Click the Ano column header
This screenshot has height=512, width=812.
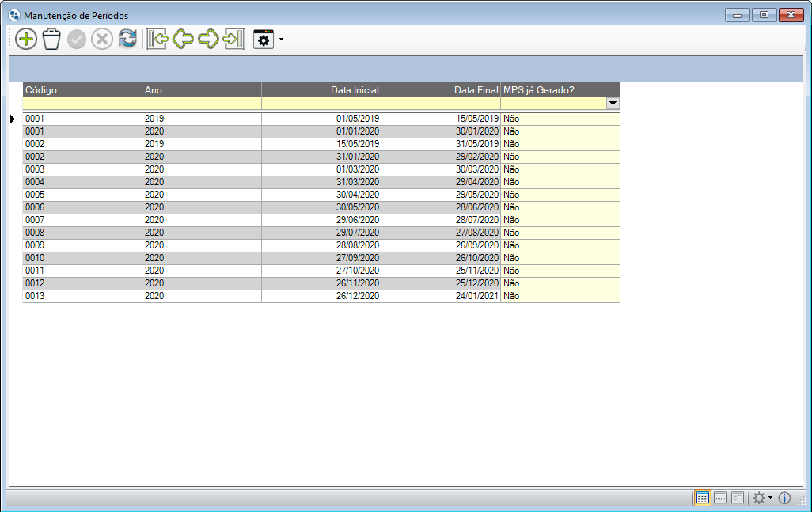(202, 89)
